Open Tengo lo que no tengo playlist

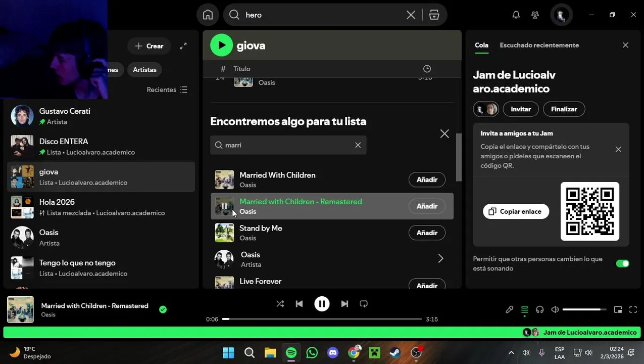tap(101, 268)
